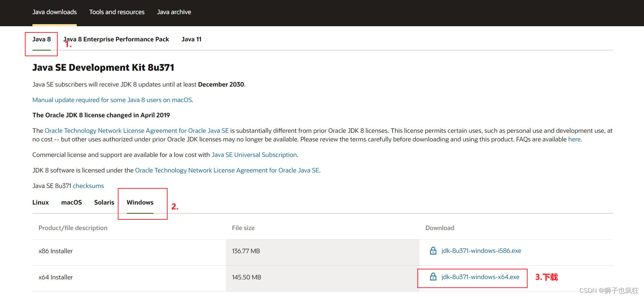
Task: Switch to Java archive tab
Action: pyautogui.click(x=174, y=12)
